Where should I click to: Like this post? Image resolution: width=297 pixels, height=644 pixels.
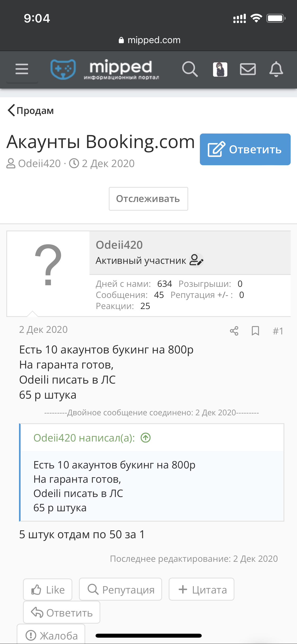(48, 590)
